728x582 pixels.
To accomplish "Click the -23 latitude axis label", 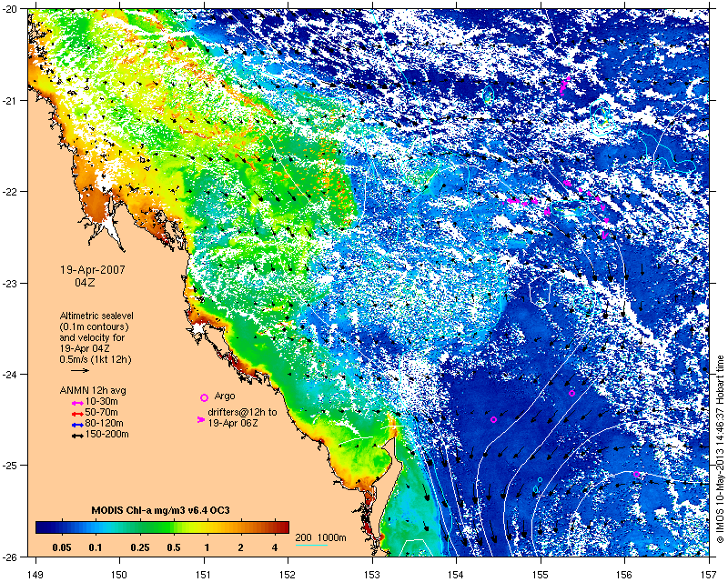I will tap(12, 283).
